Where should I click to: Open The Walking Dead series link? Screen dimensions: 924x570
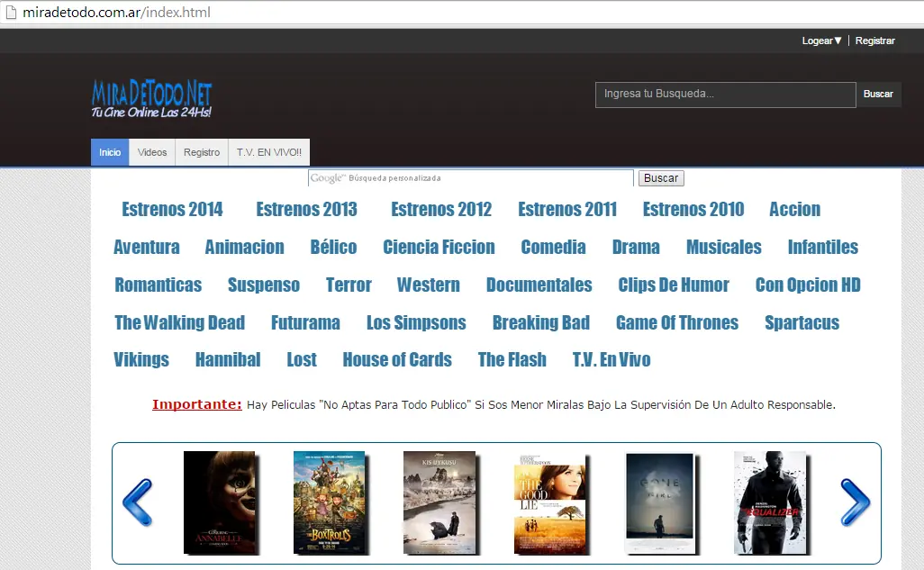tap(180, 322)
